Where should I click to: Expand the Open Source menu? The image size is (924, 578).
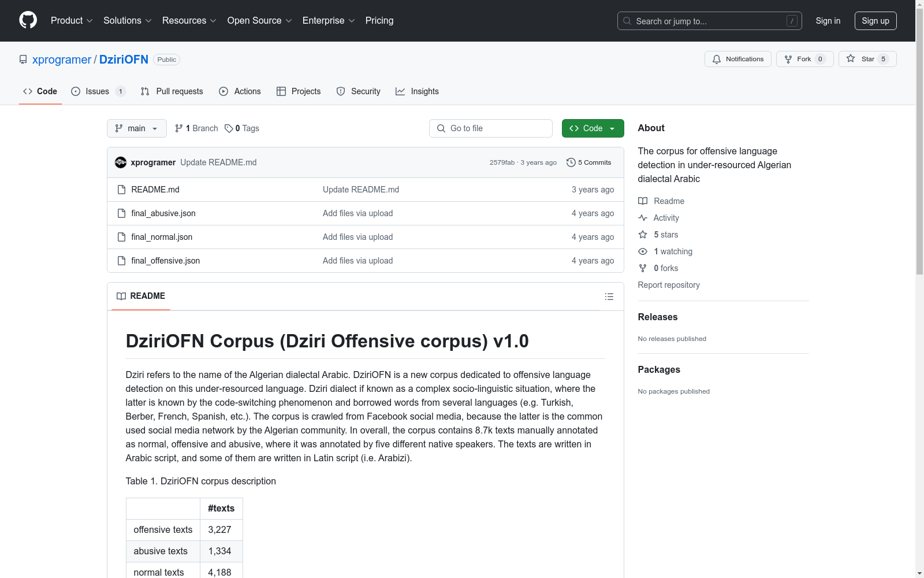(x=260, y=21)
